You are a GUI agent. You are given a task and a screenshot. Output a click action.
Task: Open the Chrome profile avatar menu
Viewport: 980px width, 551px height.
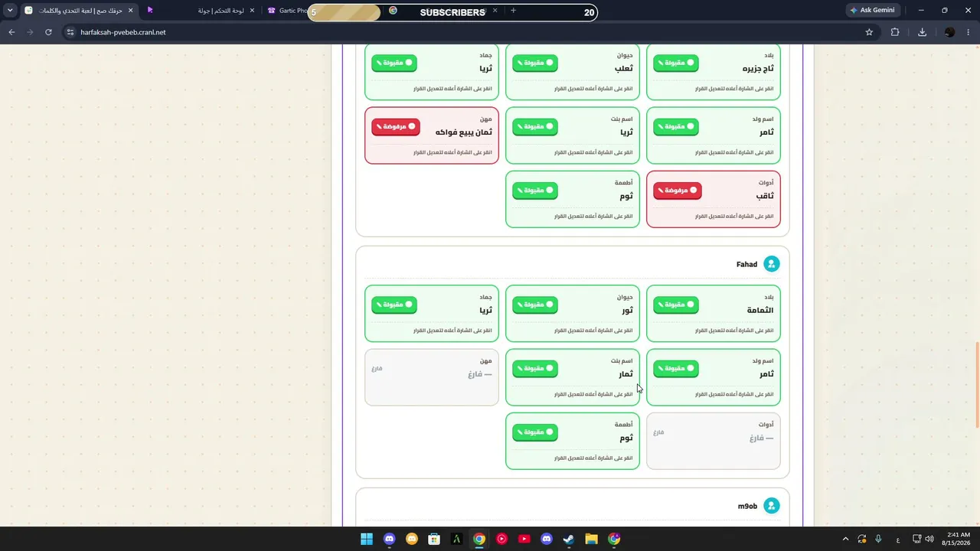tap(949, 32)
